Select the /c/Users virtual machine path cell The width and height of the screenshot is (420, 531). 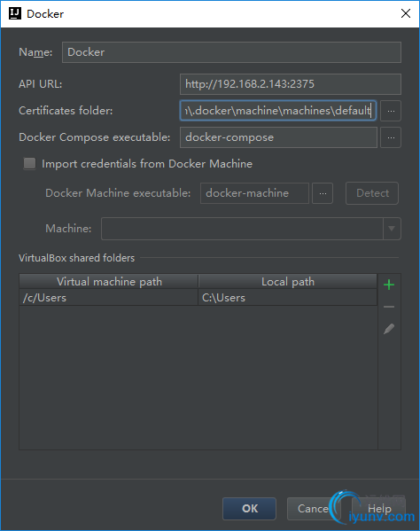(x=109, y=298)
